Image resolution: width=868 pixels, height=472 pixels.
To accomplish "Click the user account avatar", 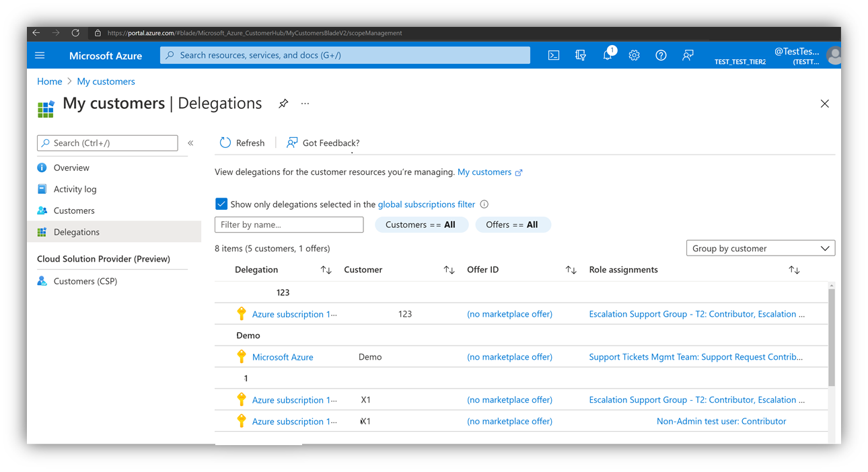I will click(834, 56).
